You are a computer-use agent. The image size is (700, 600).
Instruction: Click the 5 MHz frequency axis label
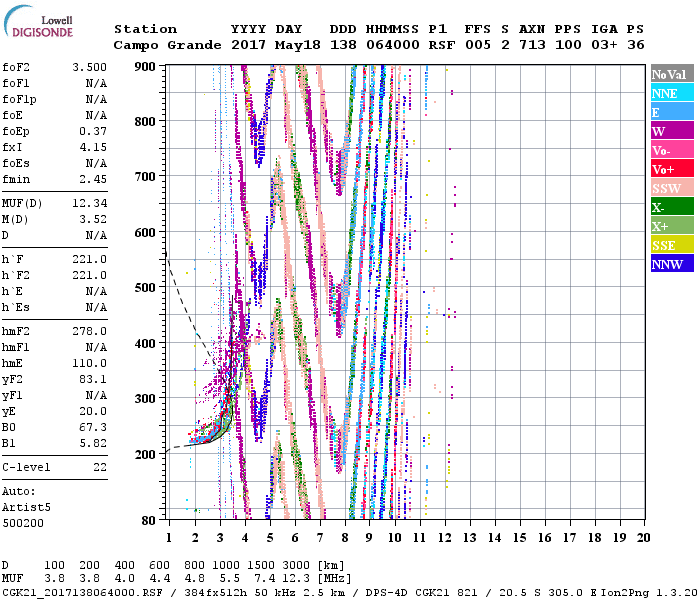(x=270, y=538)
